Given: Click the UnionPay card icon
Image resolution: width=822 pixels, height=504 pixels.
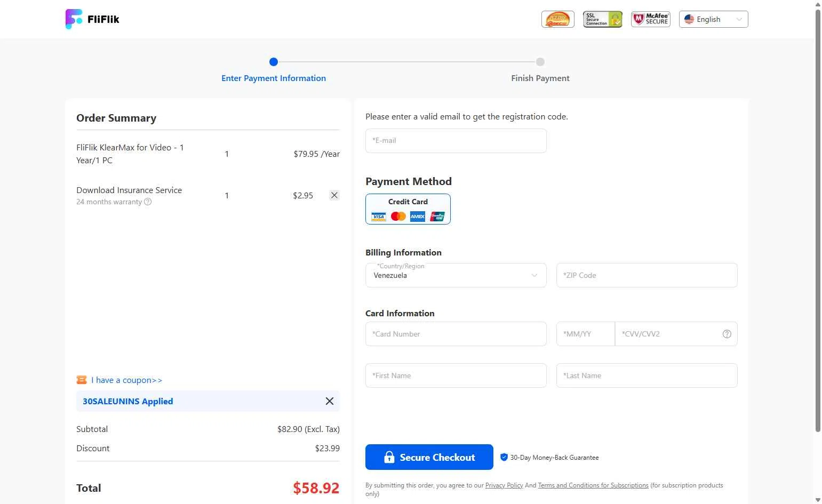Looking at the screenshot, I should [x=437, y=217].
